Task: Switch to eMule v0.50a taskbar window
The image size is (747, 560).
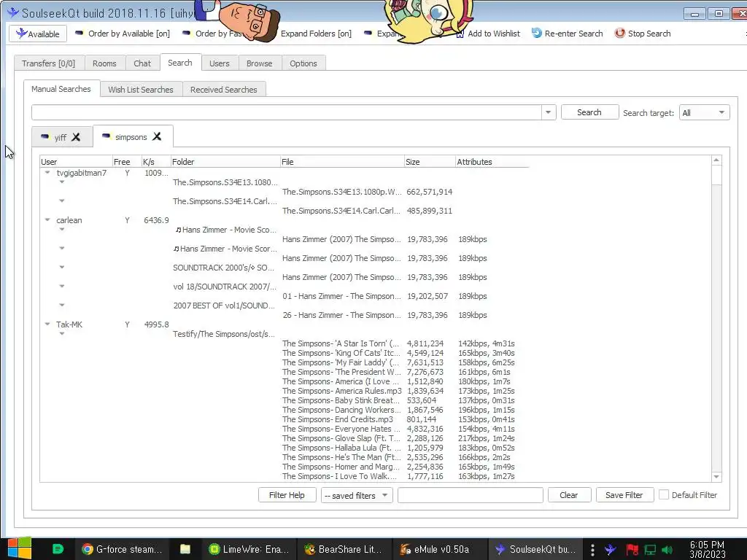Action: click(x=441, y=550)
